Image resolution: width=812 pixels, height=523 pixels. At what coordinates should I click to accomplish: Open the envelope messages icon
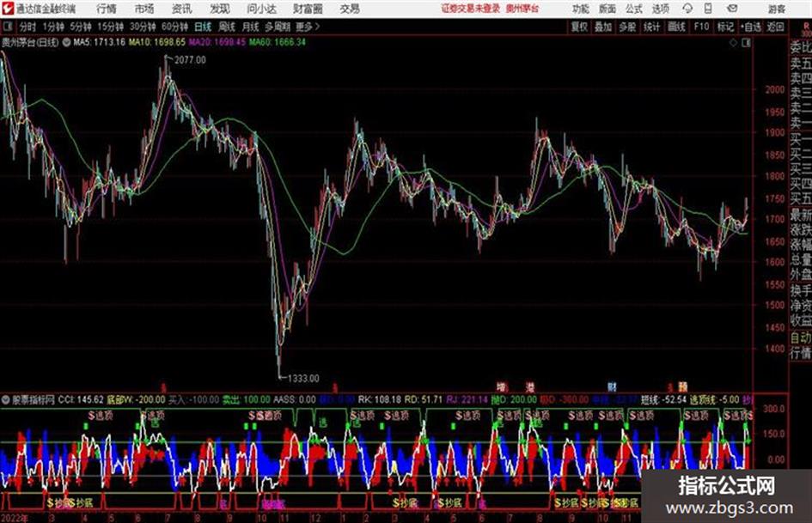pyautogui.click(x=732, y=9)
